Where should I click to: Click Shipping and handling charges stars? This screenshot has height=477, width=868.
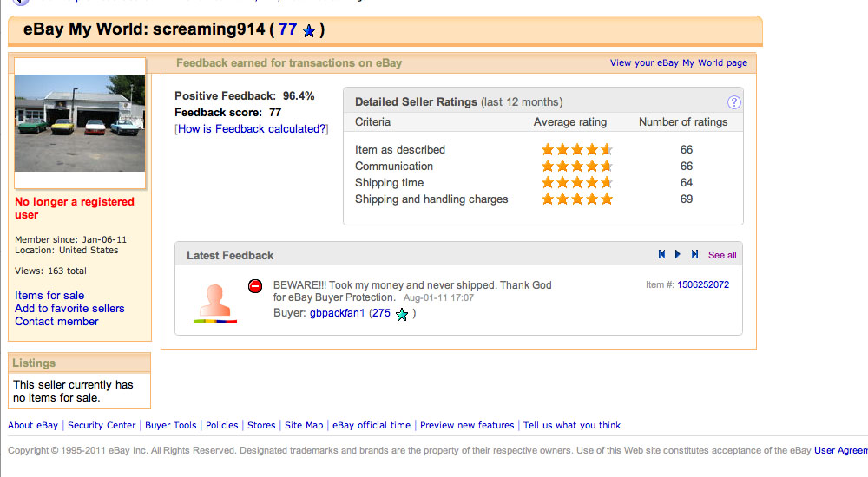(x=577, y=199)
